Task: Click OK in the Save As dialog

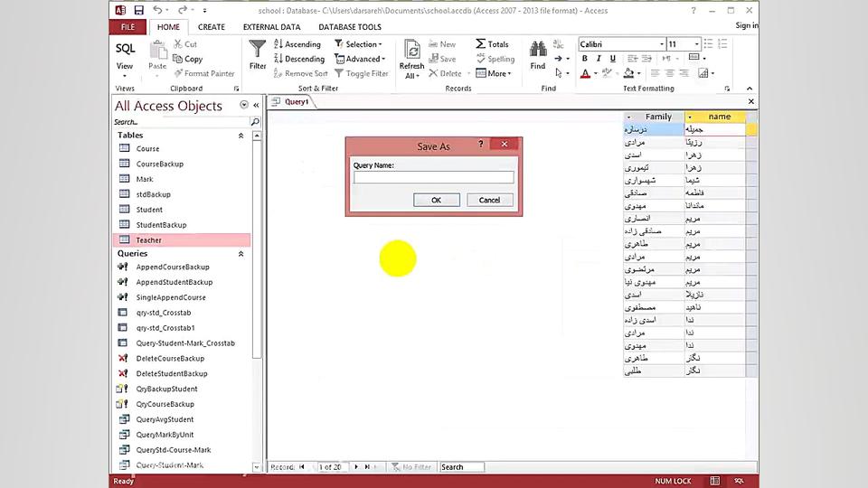Action: [x=436, y=201]
